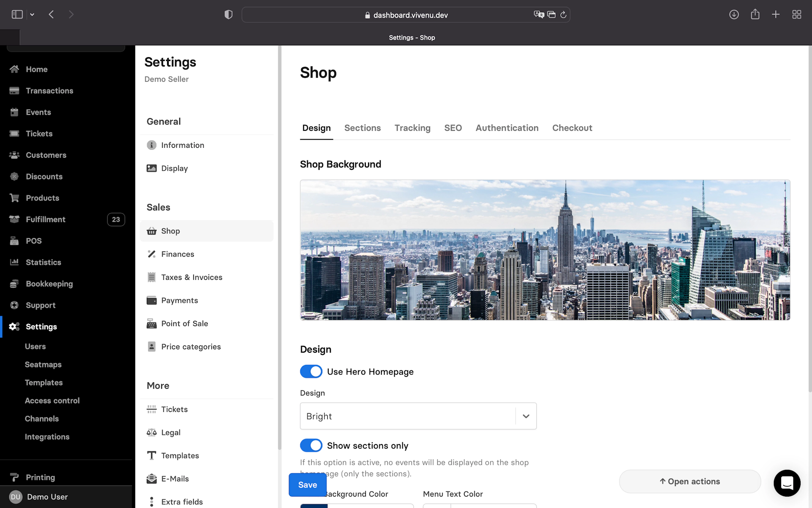
Task: Click the dark blue color swatch
Action: tap(314, 505)
